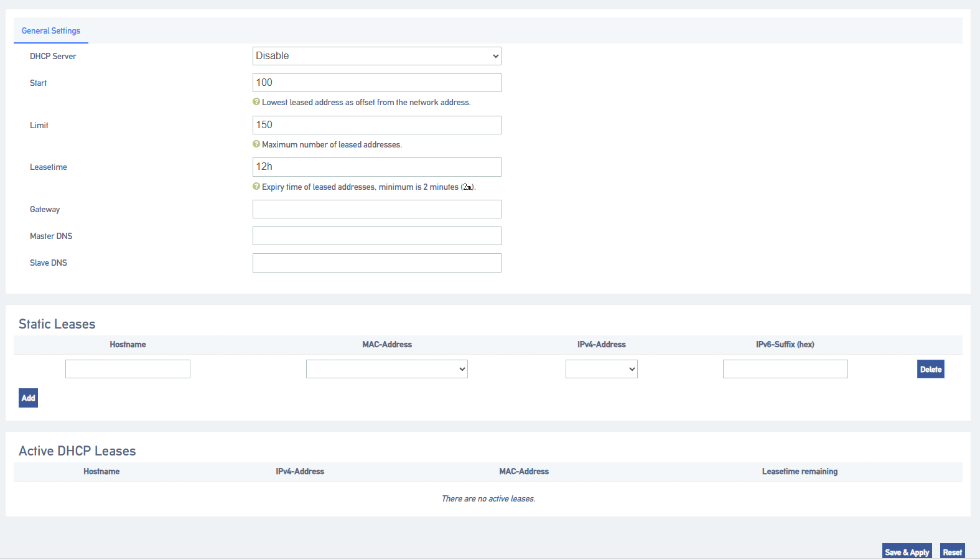The height and width of the screenshot is (560, 980).
Task: Click the help icon under Start field
Action: coord(256,102)
